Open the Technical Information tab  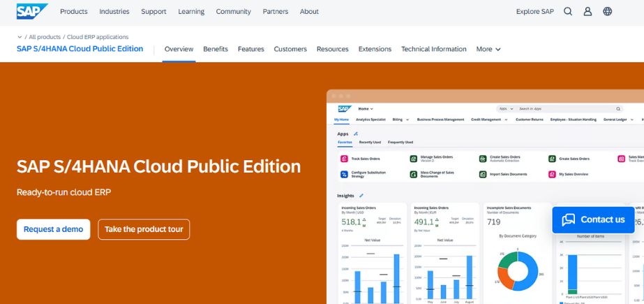pyautogui.click(x=434, y=49)
